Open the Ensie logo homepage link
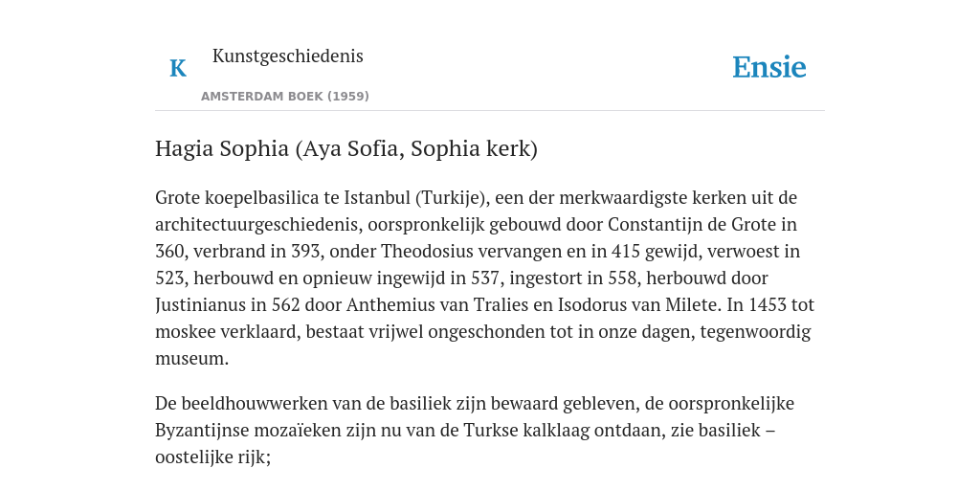The image size is (980, 490). click(x=769, y=67)
